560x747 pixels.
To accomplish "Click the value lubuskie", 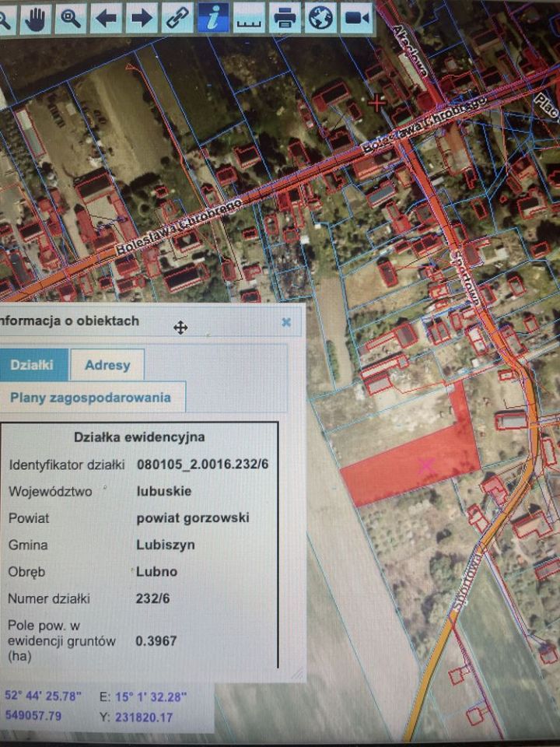I will point(164,491).
